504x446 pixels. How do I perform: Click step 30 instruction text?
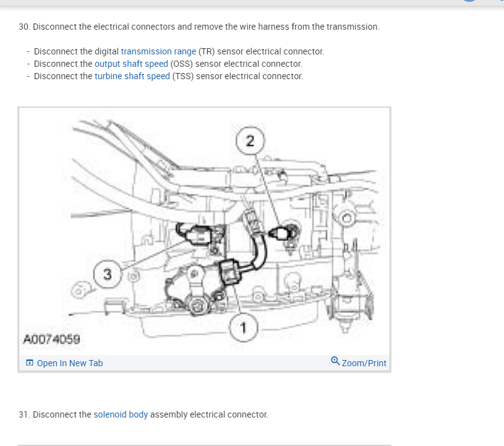click(199, 27)
